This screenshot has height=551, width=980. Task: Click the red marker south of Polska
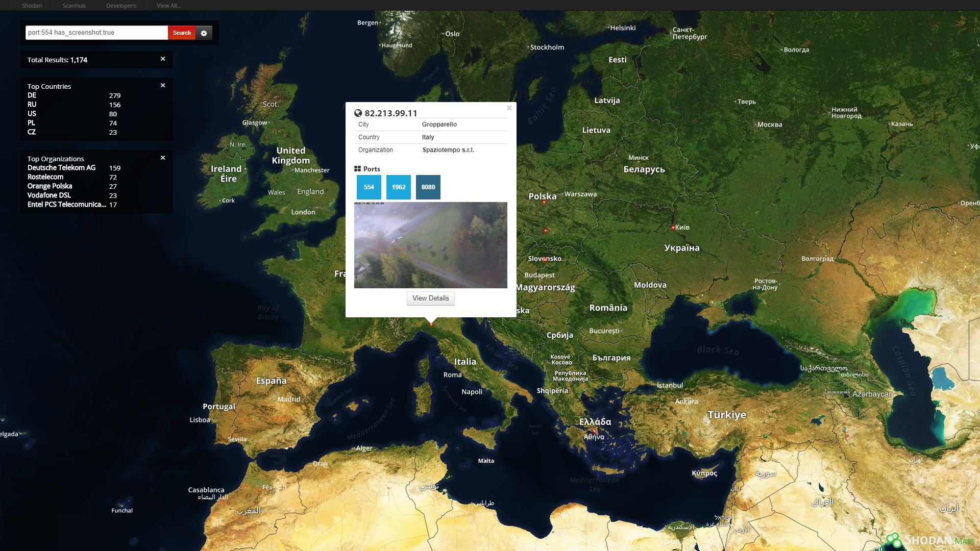click(x=546, y=231)
